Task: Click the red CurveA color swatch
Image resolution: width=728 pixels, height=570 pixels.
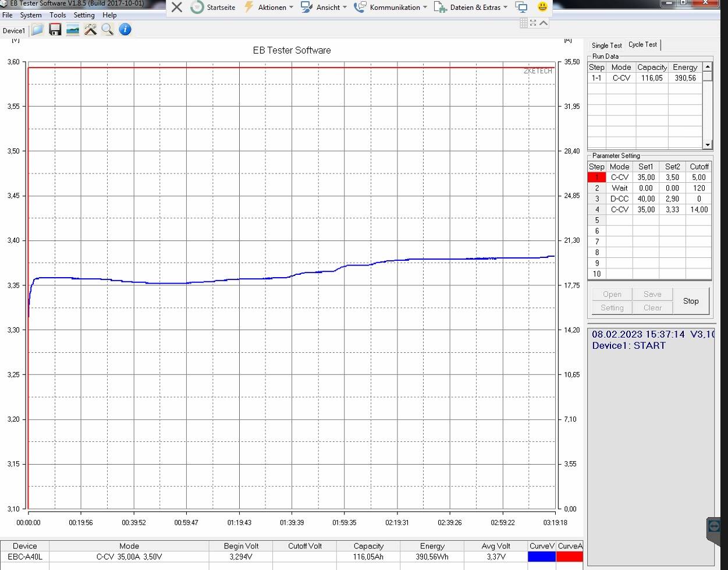Action: click(569, 557)
